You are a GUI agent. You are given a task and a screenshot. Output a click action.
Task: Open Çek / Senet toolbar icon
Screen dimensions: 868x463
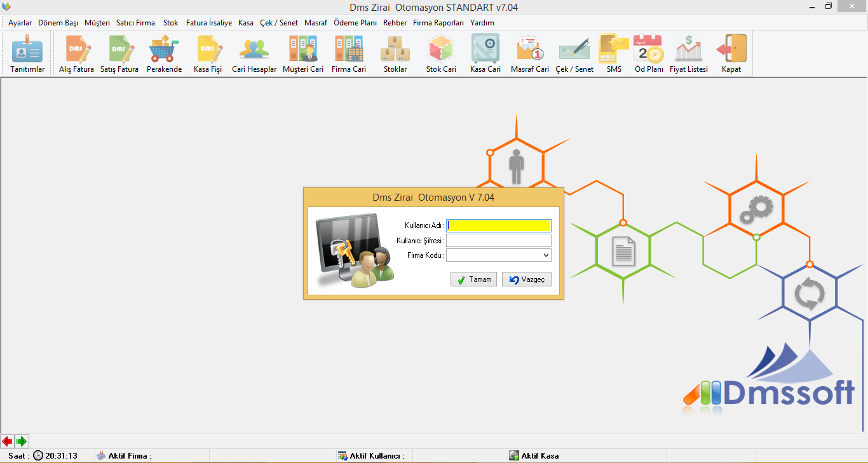pyautogui.click(x=574, y=50)
